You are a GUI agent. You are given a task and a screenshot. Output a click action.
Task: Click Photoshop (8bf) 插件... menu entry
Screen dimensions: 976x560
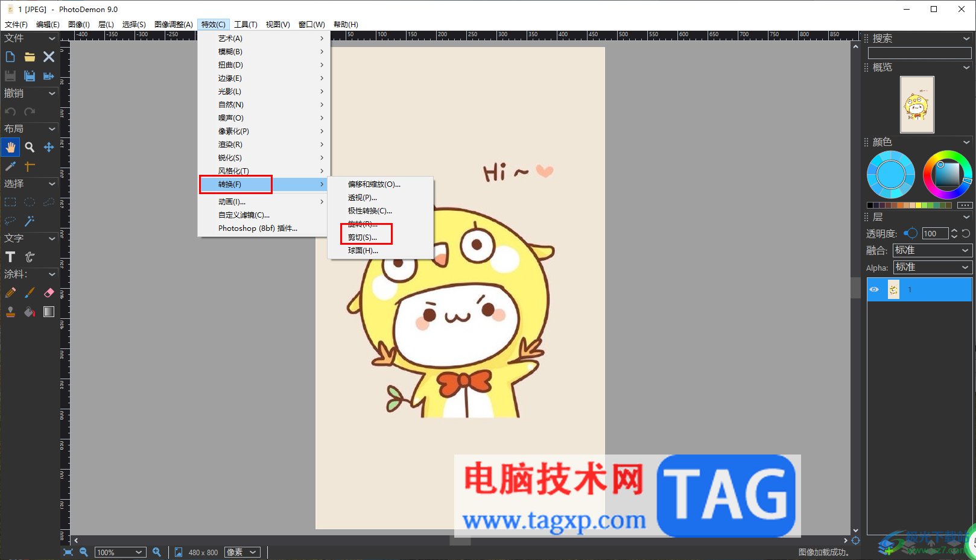264,228
